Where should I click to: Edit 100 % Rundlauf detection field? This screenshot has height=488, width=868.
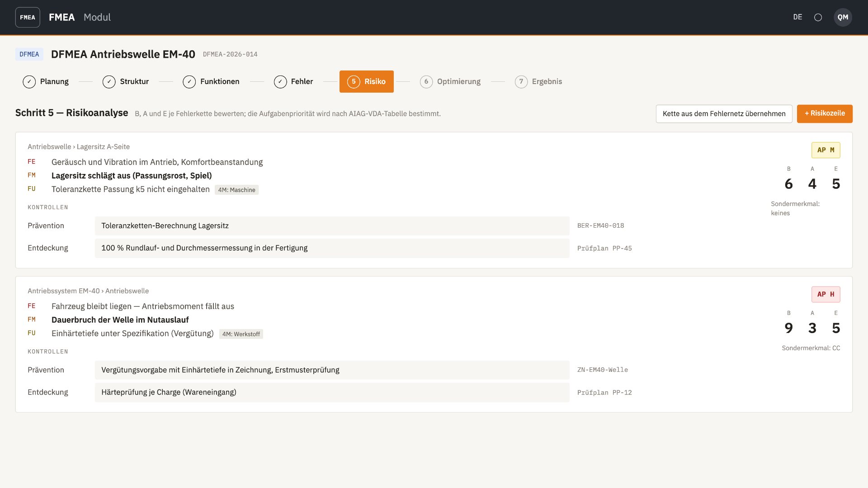click(x=332, y=248)
